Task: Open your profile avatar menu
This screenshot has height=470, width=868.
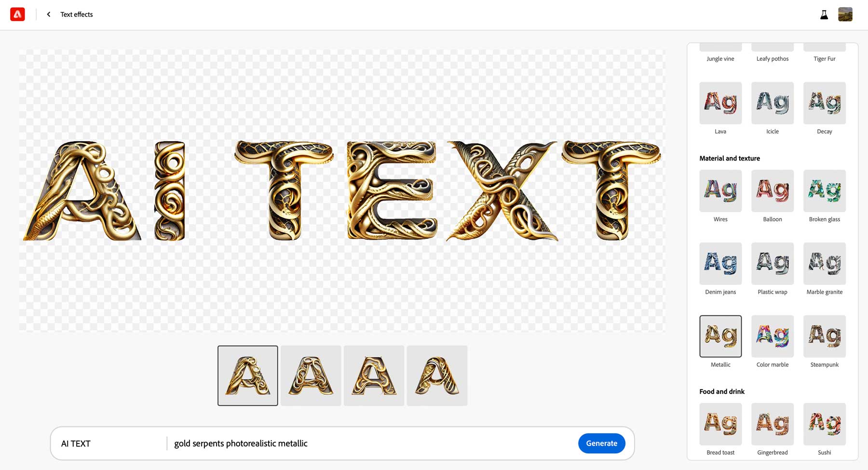Action: (845, 14)
